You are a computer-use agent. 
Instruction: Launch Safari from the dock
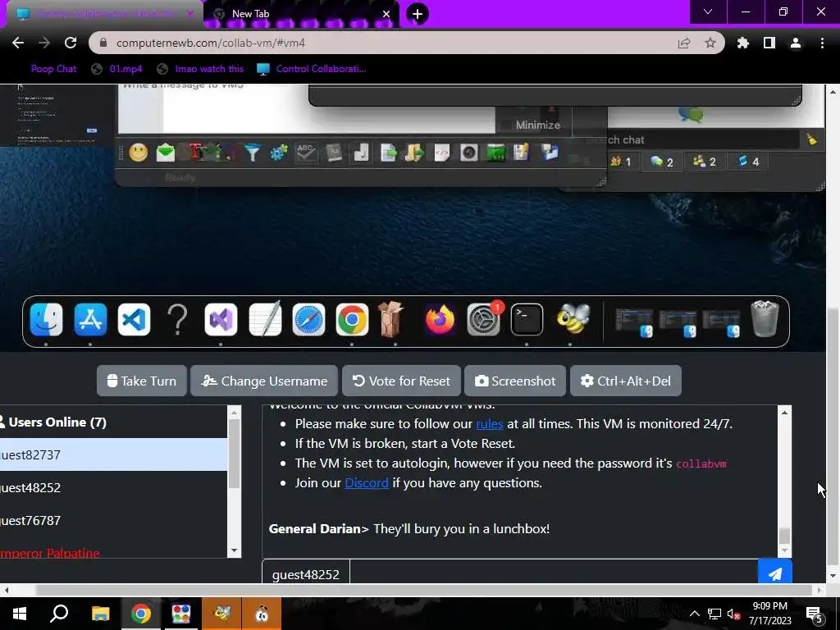(308, 320)
